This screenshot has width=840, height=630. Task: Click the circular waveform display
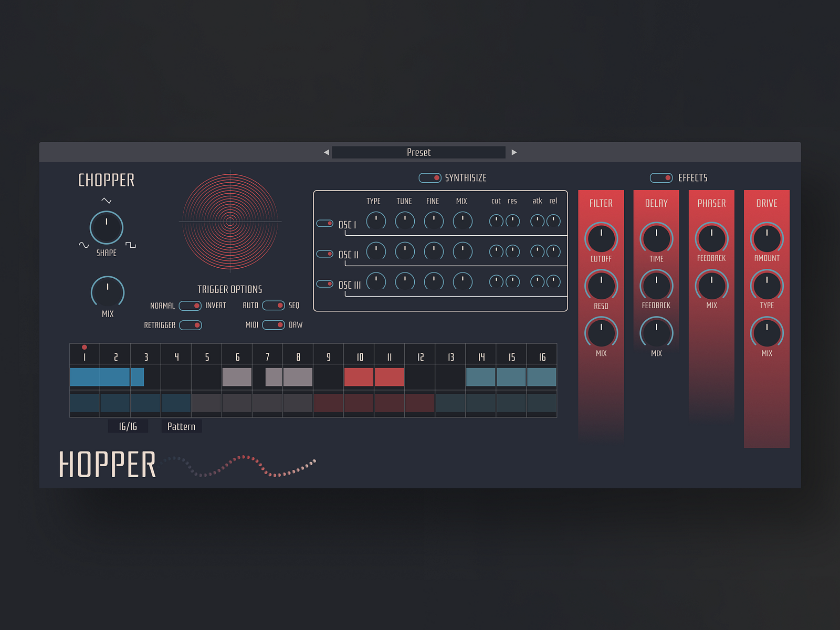230,222
